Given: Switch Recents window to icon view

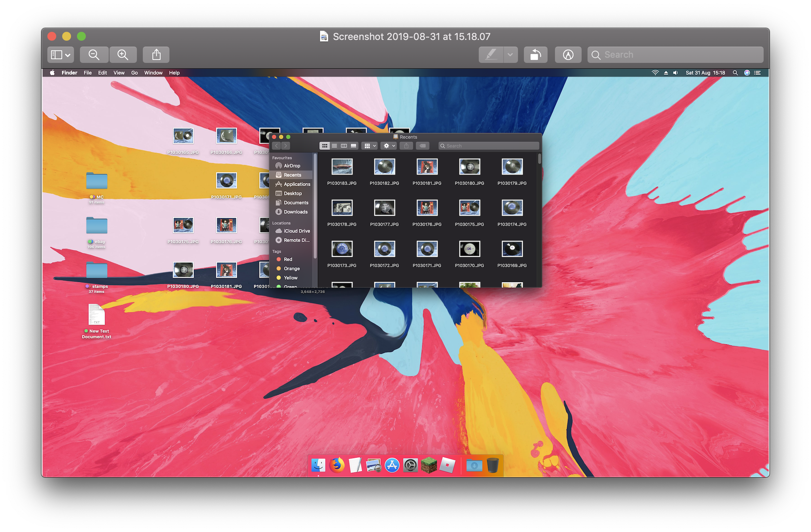Looking at the screenshot, I should pos(324,146).
